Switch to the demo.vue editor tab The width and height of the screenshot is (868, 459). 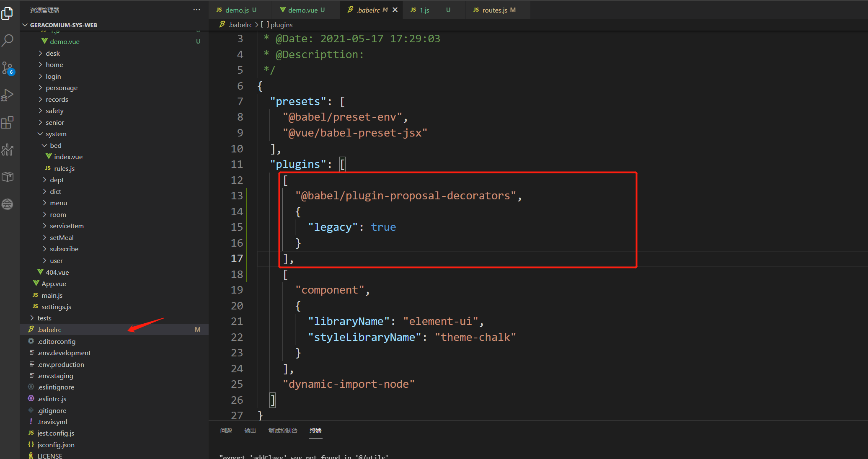click(302, 10)
